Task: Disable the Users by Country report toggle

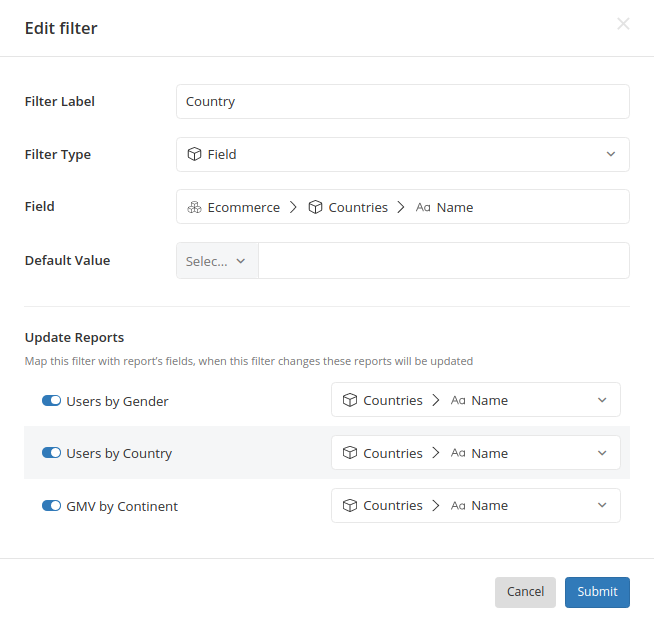Action: coord(51,453)
